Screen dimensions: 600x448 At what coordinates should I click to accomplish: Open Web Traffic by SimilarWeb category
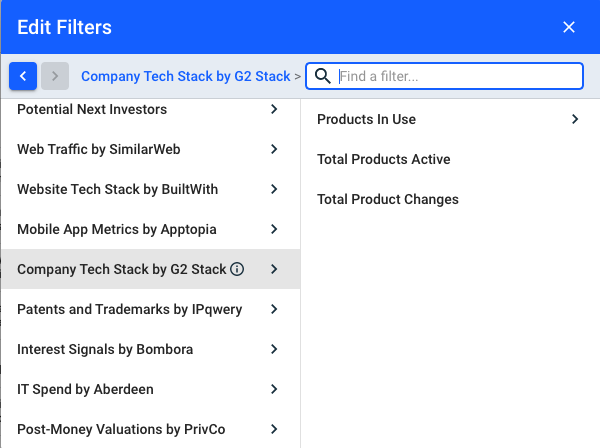click(98, 149)
